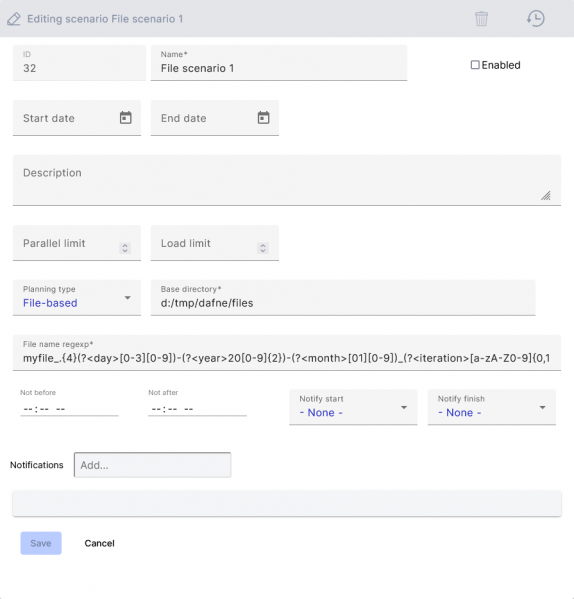
Task: Click the File name regexp field
Action: [287, 353]
